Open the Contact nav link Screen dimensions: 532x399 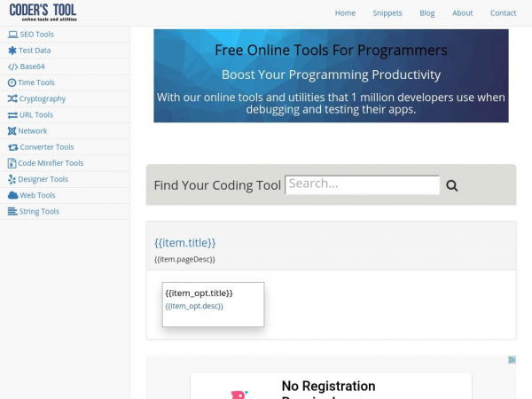[503, 13]
